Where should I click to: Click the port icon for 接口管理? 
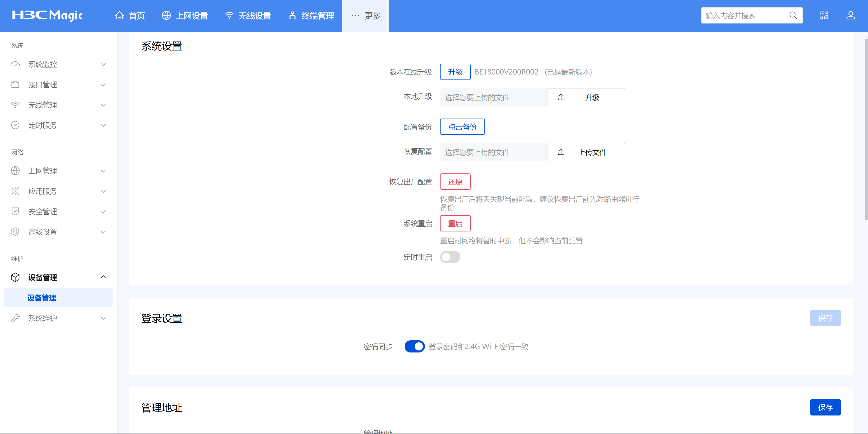tap(15, 84)
